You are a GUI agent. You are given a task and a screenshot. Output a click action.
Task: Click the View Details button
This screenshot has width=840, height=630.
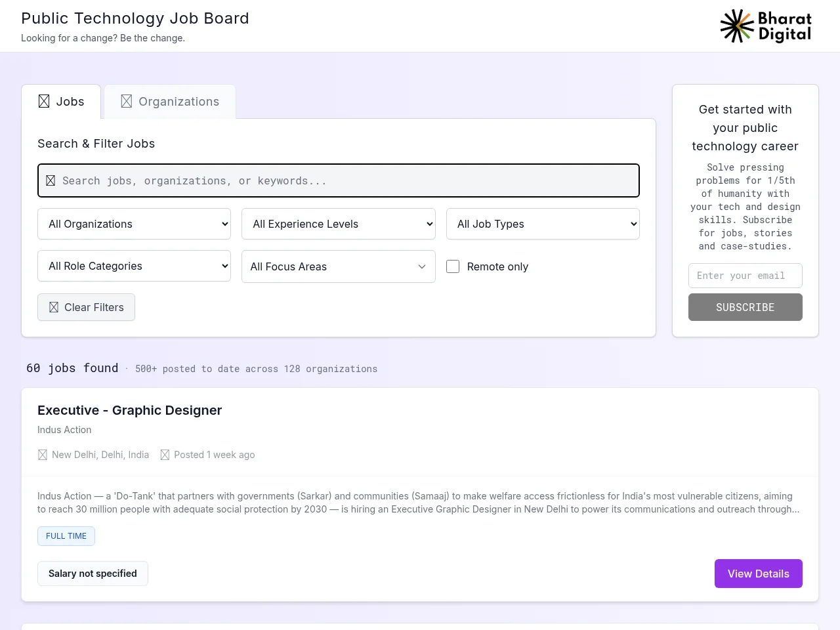pyautogui.click(x=759, y=574)
